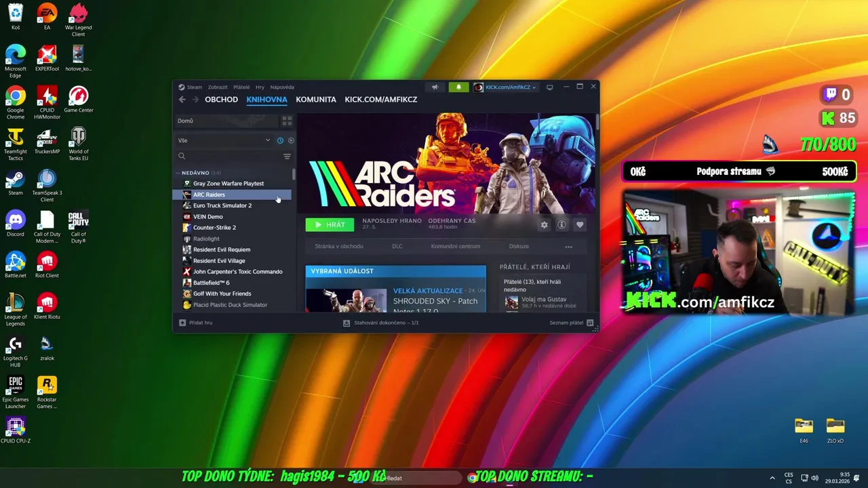Select Placid Plastic Duck Simulator
The height and width of the screenshot is (488, 868).
tap(233, 305)
